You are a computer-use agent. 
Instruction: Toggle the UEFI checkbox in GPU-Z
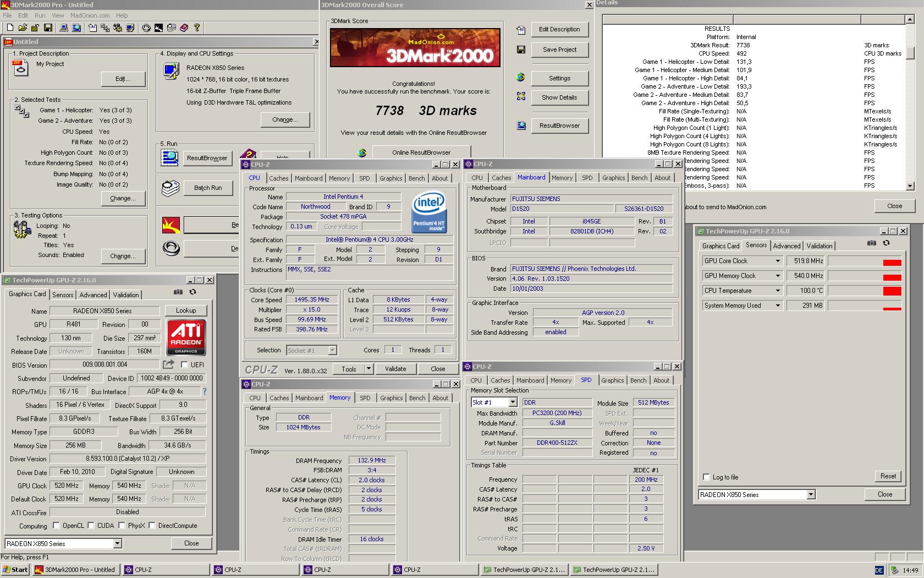coord(184,364)
